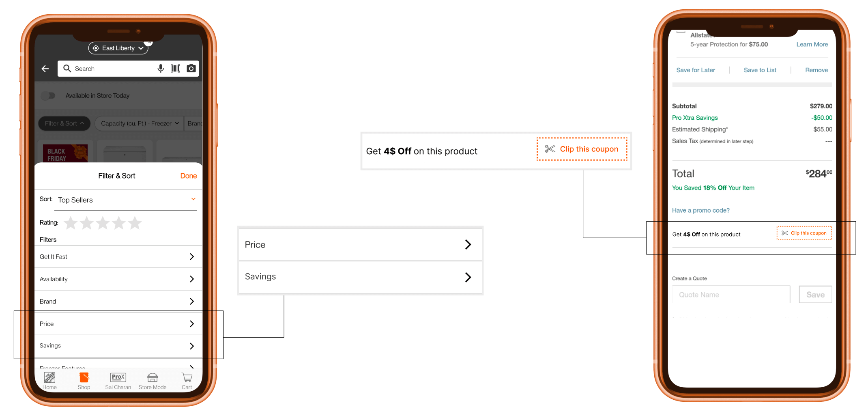This screenshot has width=868, height=418.
Task: Tap the Store Mode icon
Action: (x=153, y=381)
